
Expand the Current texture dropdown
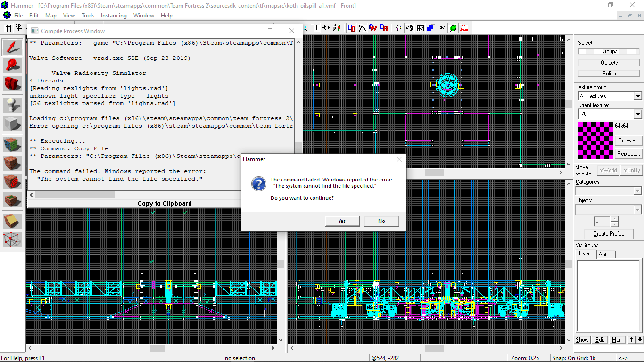(638, 114)
